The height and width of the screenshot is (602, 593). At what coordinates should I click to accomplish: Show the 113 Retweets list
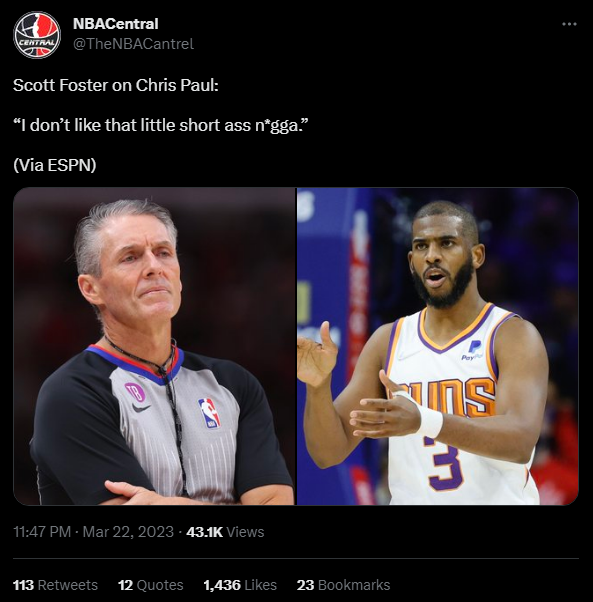(x=55, y=585)
